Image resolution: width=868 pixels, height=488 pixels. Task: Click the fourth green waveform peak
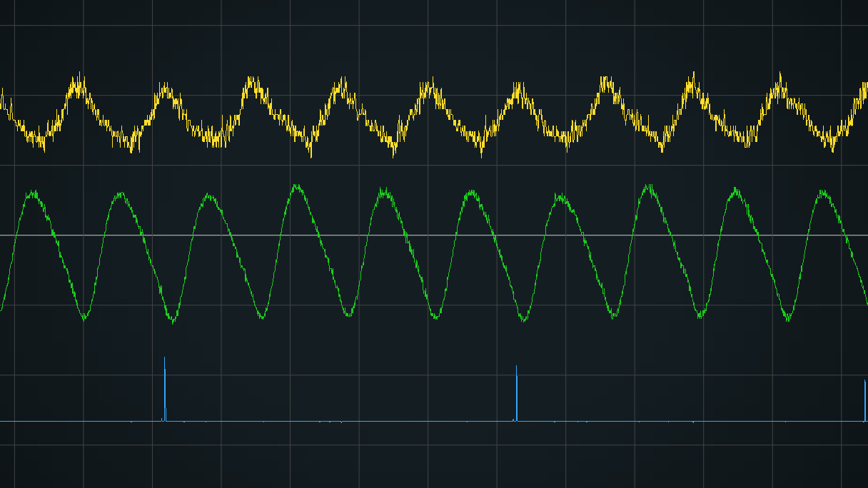(296, 187)
